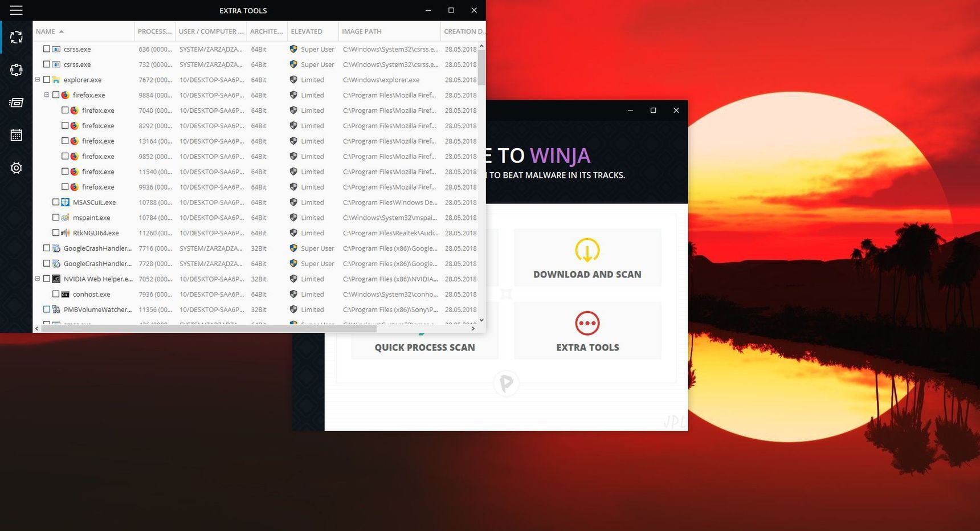Image resolution: width=980 pixels, height=531 pixels.
Task: Tick the checkbox for csrss.exe 732
Action: tap(47, 64)
